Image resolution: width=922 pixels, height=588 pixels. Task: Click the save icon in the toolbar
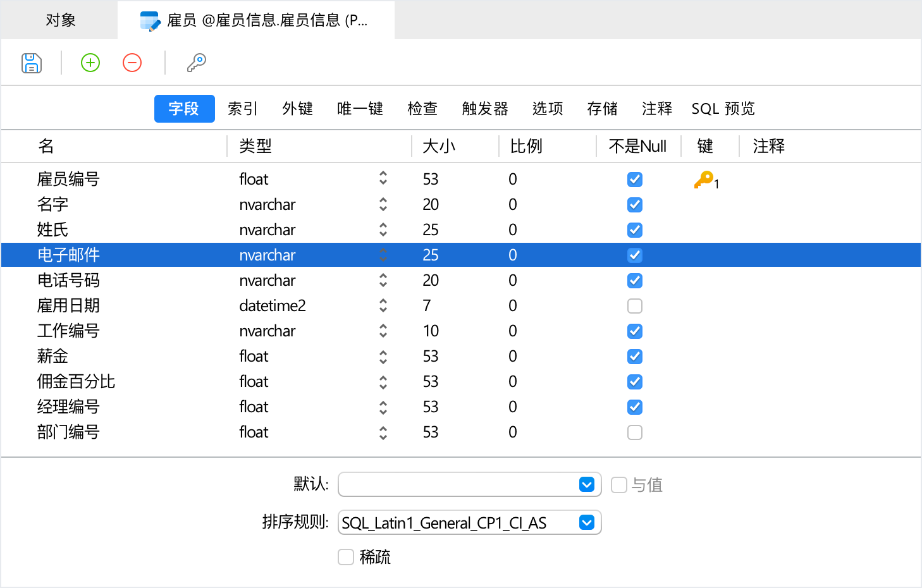coord(31,62)
